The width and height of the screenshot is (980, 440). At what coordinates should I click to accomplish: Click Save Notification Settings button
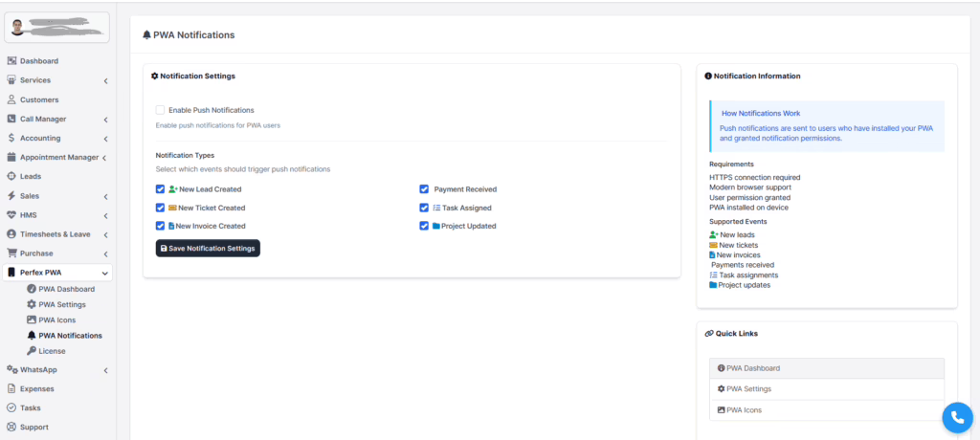(208, 248)
